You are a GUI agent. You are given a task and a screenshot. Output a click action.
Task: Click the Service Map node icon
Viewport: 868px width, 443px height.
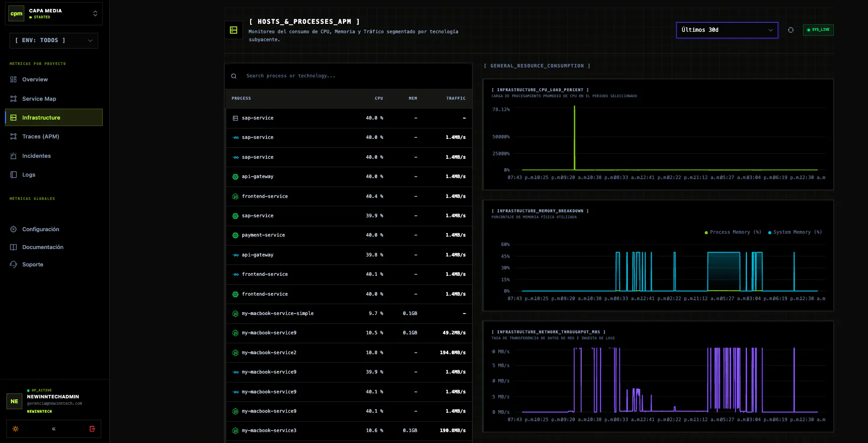(x=13, y=99)
